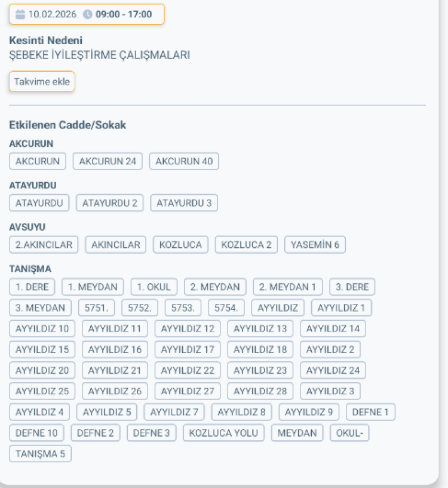Click the calendar icon beside 10.02.2026
This screenshot has height=488, width=448.
20,14
